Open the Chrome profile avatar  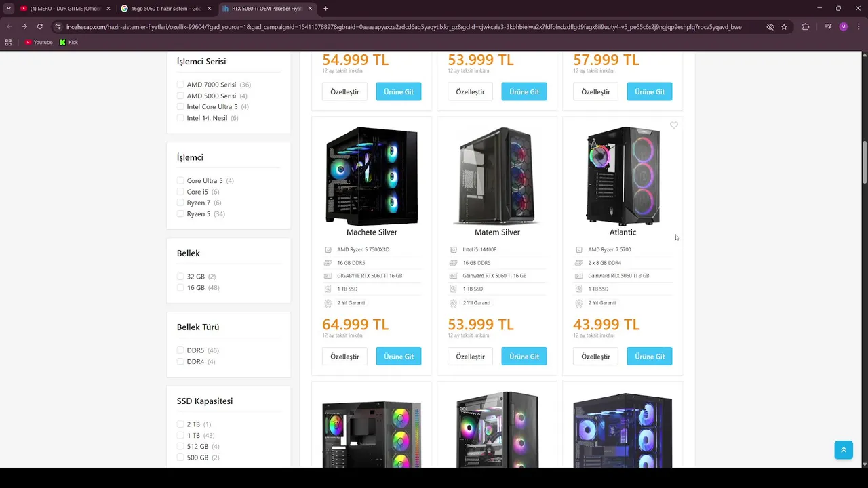tap(843, 26)
